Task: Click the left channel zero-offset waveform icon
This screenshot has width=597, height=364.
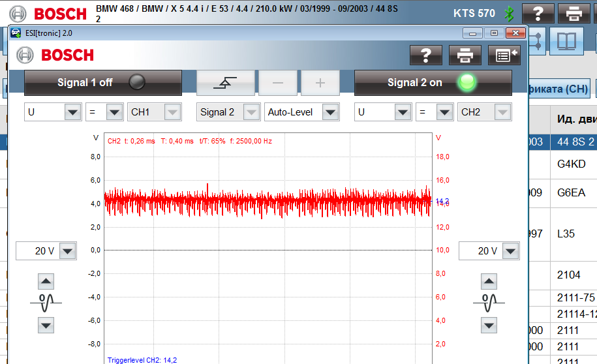Action: (x=46, y=303)
